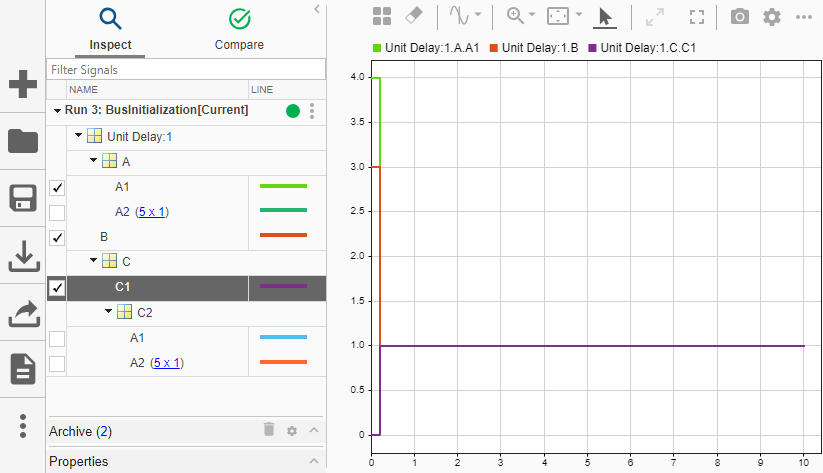The image size is (823, 473).
Task: Delete archived runs with trash icon
Action: [x=269, y=429]
